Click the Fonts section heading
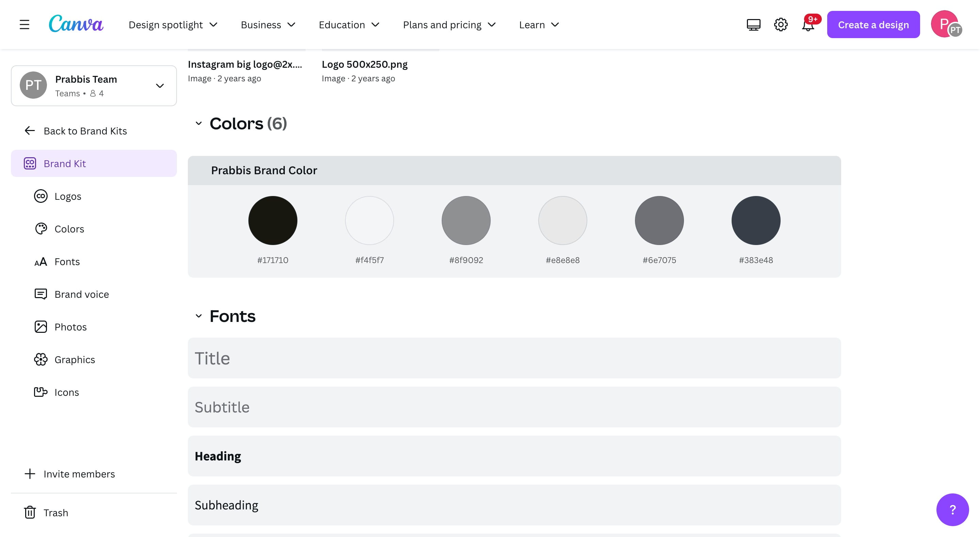Image resolution: width=980 pixels, height=537 pixels. [x=232, y=316]
